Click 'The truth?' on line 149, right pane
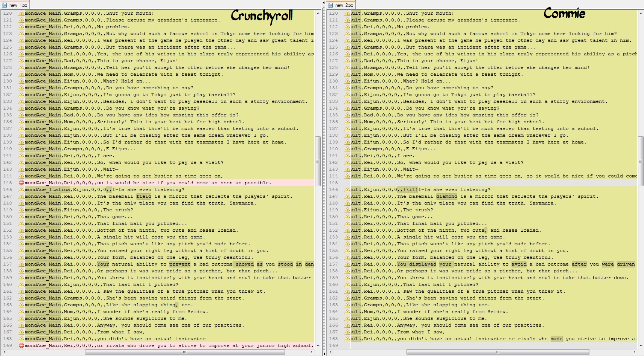The image size is (644, 356). [x=418, y=210]
